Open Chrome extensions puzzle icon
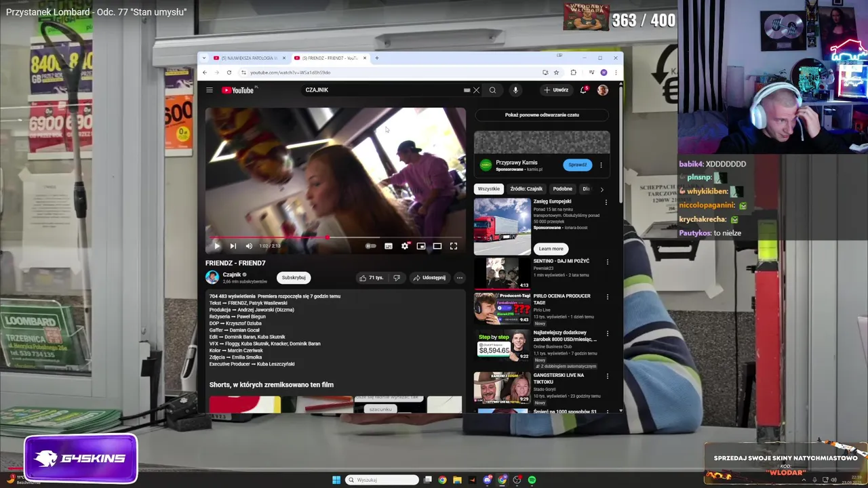Image resolution: width=868 pixels, height=488 pixels. [574, 73]
